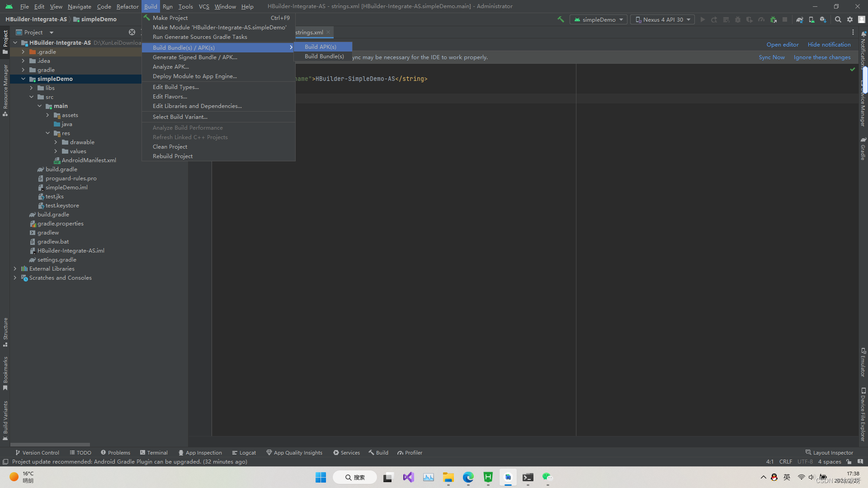Open the Device Manager toolbar icon
This screenshot has height=488, width=868.
click(x=811, y=19)
